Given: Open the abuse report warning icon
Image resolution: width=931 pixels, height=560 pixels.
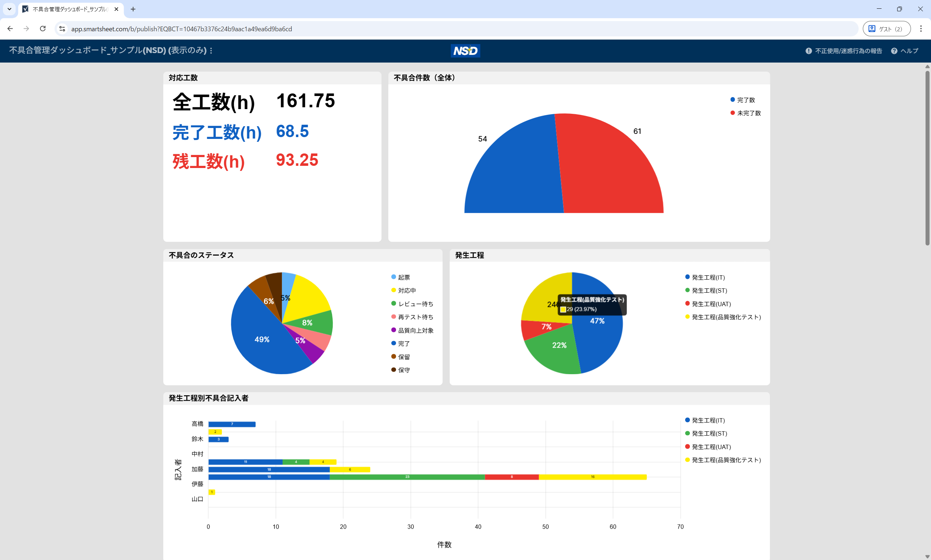Looking at the screenshot, I should tap(808, 51).
